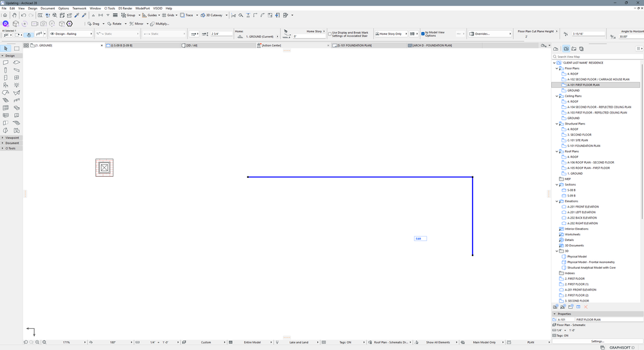
Task: Click the Rotate button
Action: click(115, 24)
